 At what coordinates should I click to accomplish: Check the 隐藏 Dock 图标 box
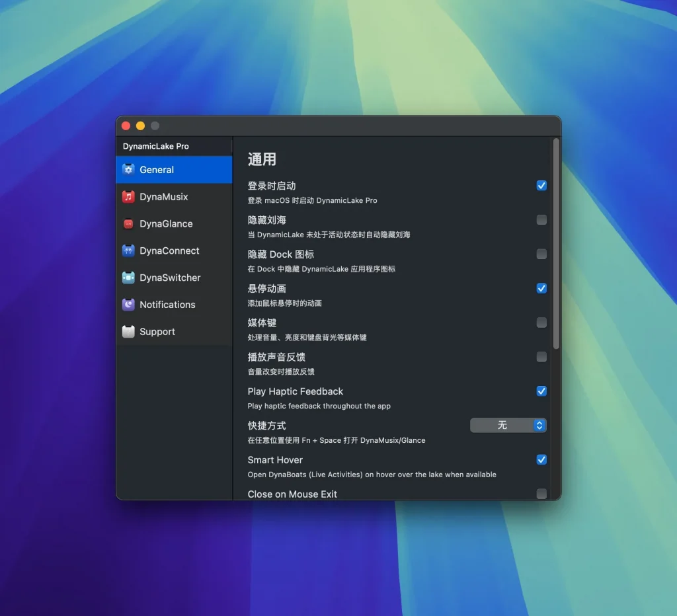tap(541, 254)
